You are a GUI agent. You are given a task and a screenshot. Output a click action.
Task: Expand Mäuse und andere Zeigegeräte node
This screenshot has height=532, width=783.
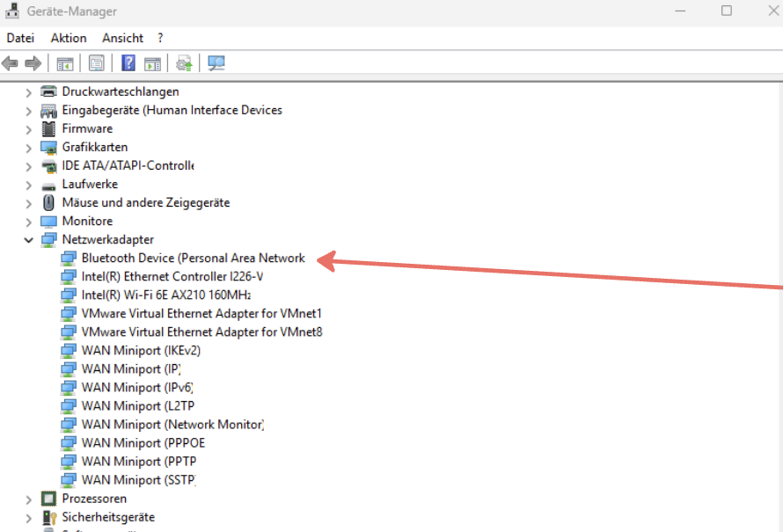click(x=28, y=203)
